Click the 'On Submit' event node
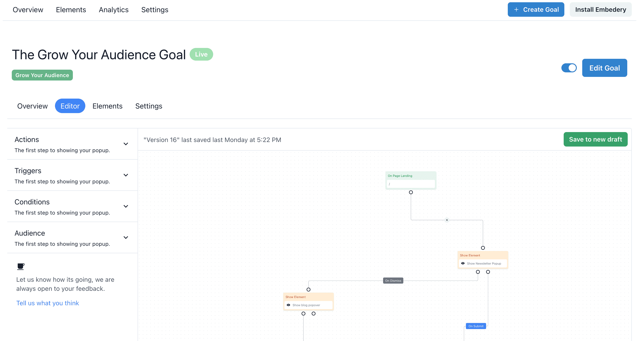Viewport: 644px width, 341px height. (x=476, y=326)
